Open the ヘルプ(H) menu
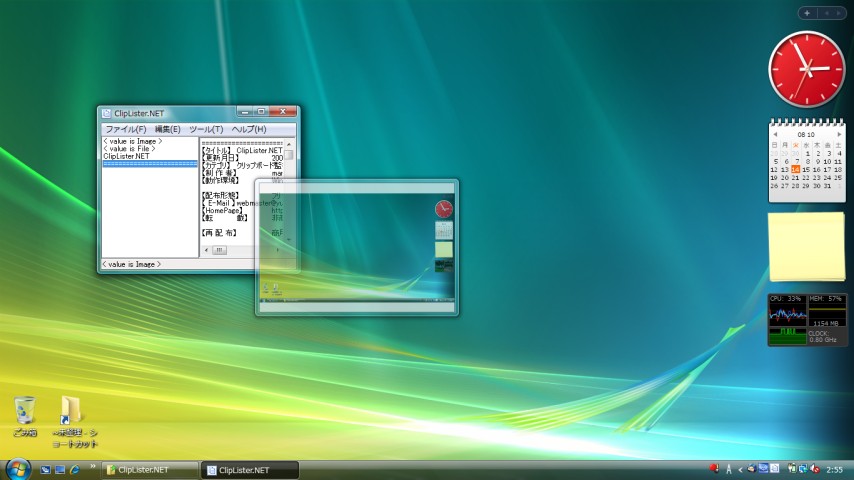Screen dimensions: 854x480 point(249,129)
